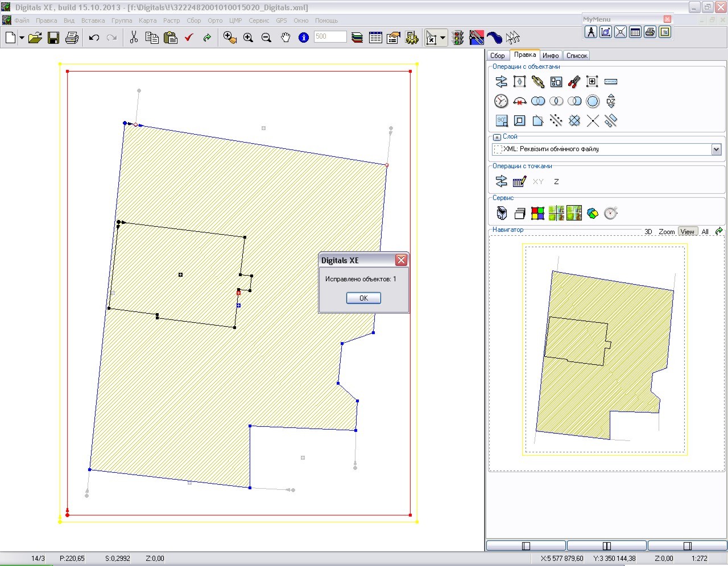Viewport: 728px width, 566px height.
Task: Click OK in the Digitals XE dialog
Action: (363, 298)
